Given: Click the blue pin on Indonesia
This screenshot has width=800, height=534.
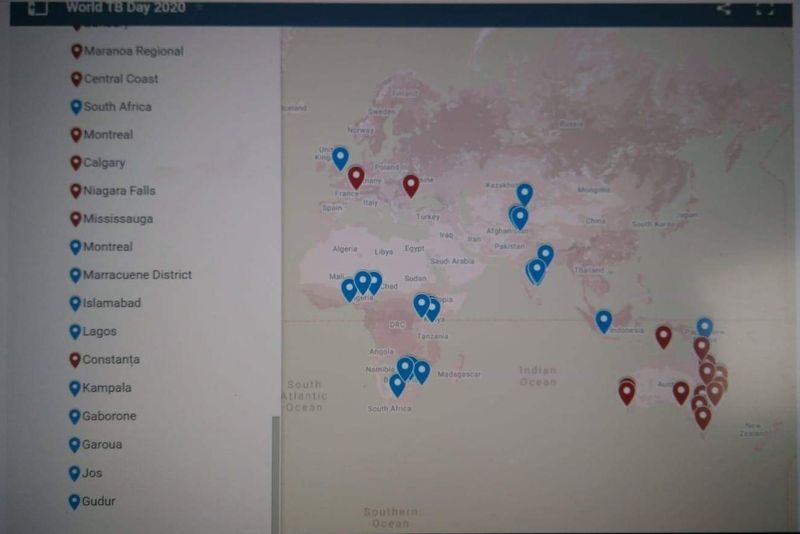Looking at the screenshot, I should click(603, 319).
